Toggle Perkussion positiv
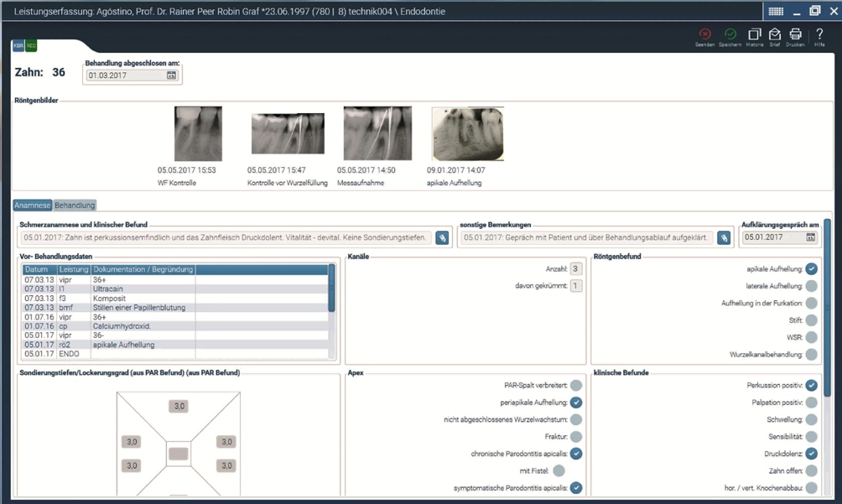Viewport: 842px width, 504px height. click(x=812, y=386)
